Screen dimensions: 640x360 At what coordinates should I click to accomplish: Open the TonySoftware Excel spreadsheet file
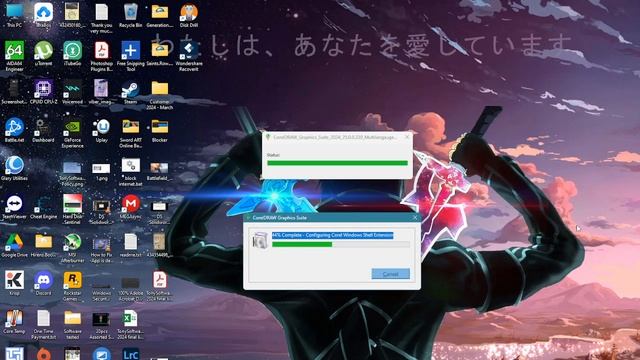(x=130, y=324)
